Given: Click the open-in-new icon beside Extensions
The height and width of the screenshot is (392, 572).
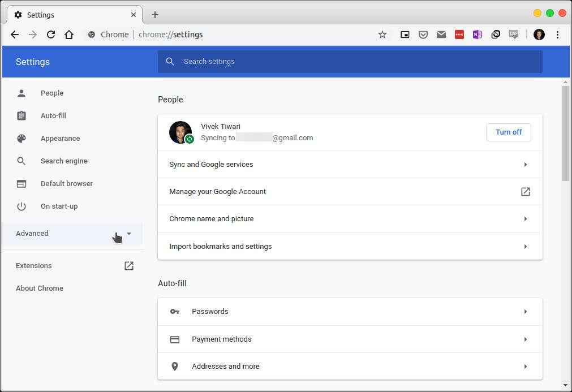Looking at the screenshot, I should tap(129, 266).
